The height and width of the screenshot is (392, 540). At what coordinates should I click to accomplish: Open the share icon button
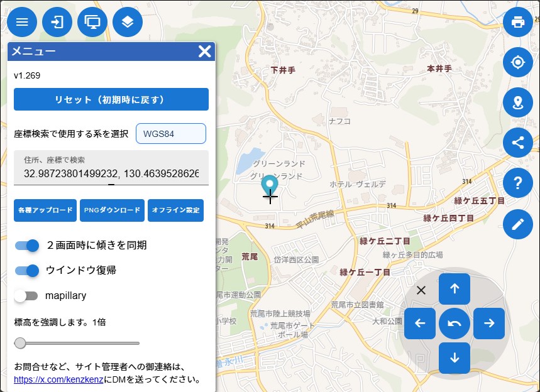518,143
